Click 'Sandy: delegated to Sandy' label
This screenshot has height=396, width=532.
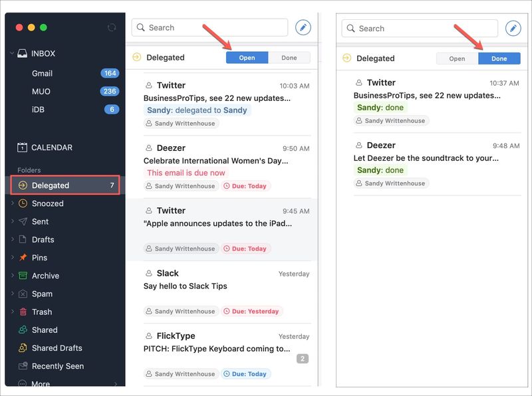197,110
